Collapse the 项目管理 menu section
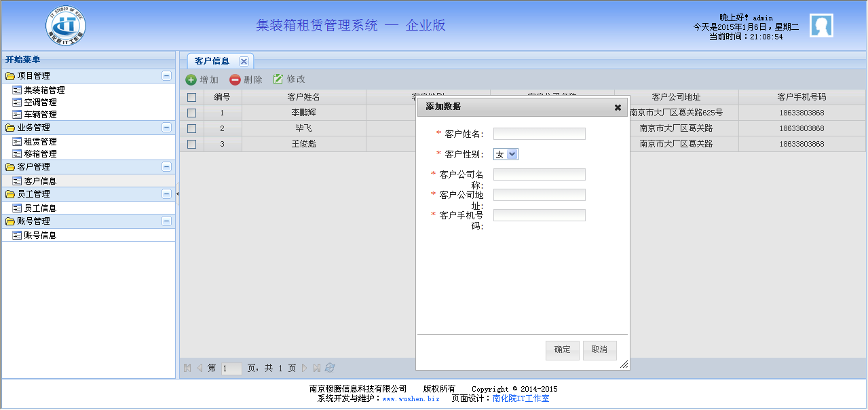Screen dimensions: 868x410 coord(166,76)
